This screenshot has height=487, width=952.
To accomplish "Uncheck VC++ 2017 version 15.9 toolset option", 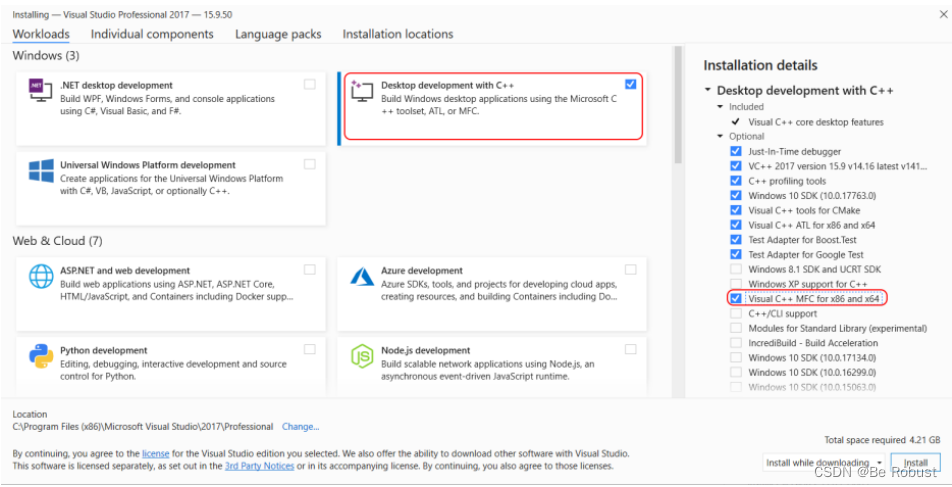I will point(736,166).
